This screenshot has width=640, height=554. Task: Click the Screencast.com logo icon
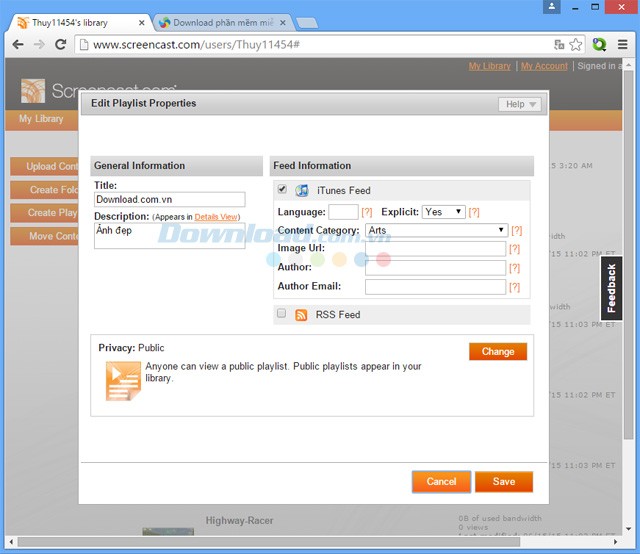click(33, 91)
